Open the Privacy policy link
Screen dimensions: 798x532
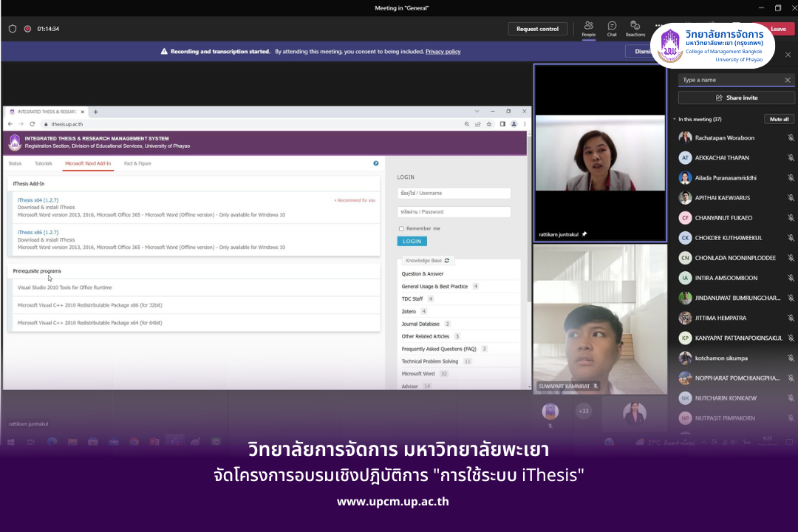(x=443, y=52)
